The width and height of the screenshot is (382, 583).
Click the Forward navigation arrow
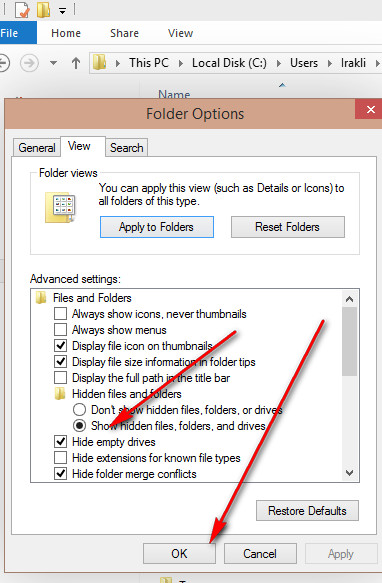[29, 63]
